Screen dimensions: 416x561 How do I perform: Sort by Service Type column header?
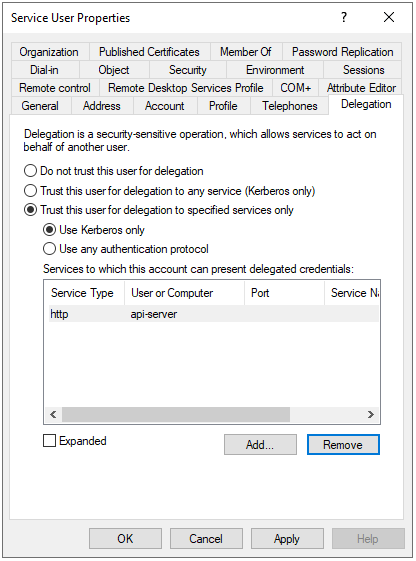tap(84, 293)
